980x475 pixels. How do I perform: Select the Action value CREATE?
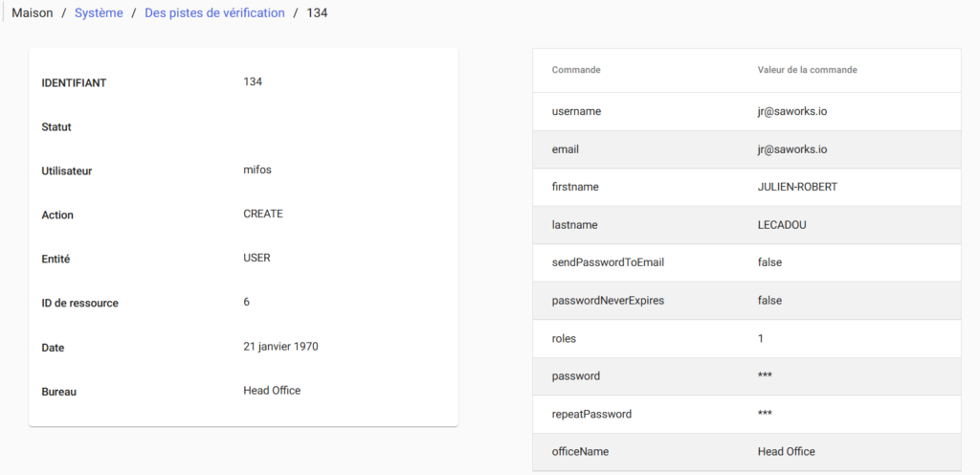263,215
